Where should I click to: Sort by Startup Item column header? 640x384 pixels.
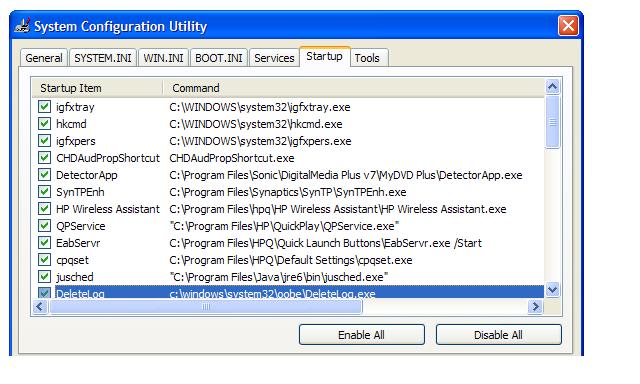[97, 88]
